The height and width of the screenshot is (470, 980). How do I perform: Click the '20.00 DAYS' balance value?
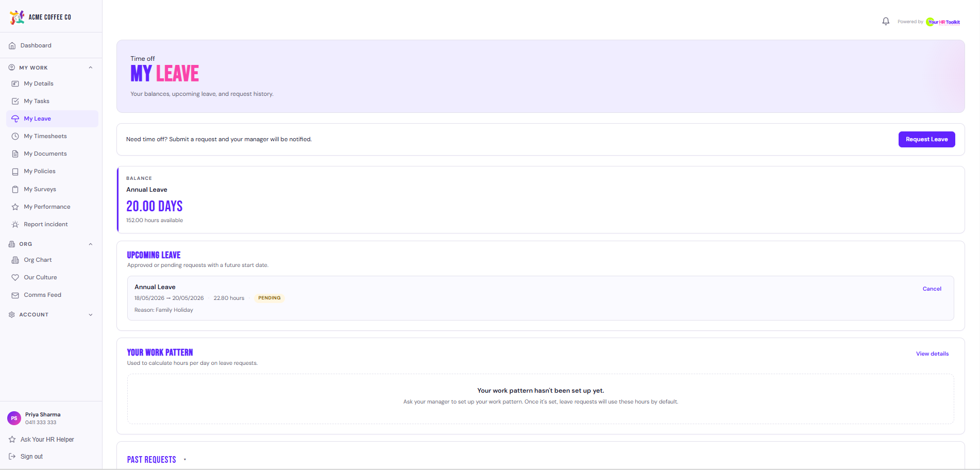tap(155, 207)
